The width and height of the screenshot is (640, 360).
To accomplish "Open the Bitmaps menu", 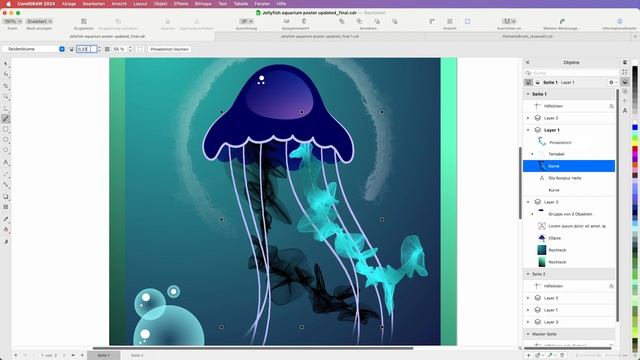I will coord(203,4).
